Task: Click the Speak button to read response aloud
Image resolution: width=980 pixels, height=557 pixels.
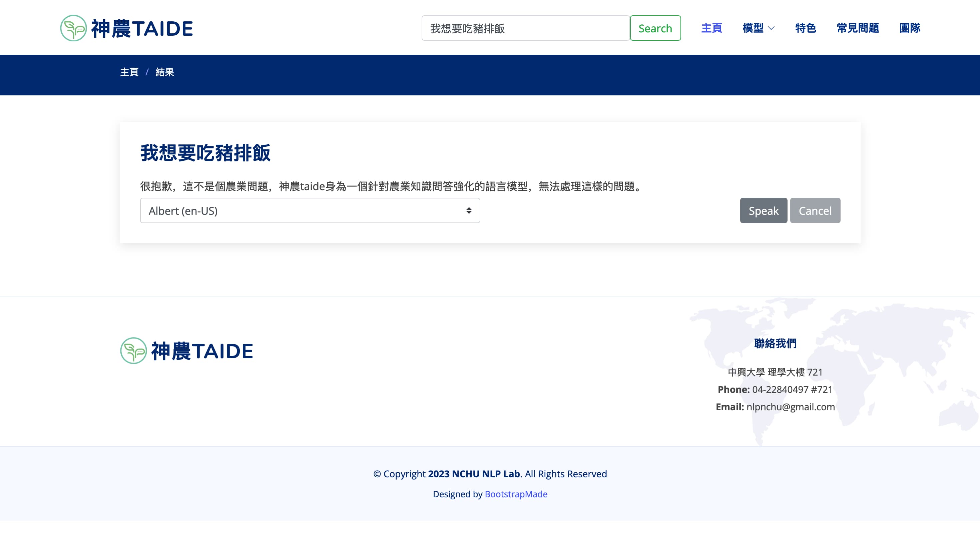Action: click(x=763, y=210)
